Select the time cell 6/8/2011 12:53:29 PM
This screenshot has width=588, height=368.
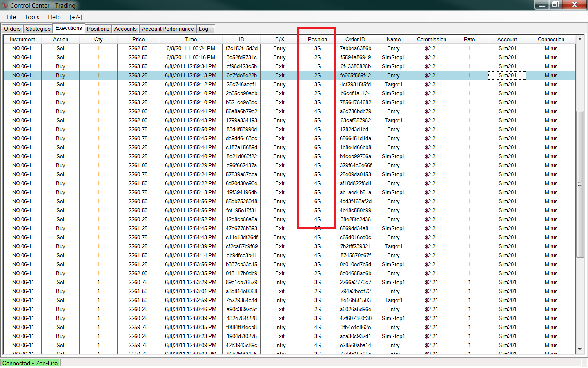(191, 282)
